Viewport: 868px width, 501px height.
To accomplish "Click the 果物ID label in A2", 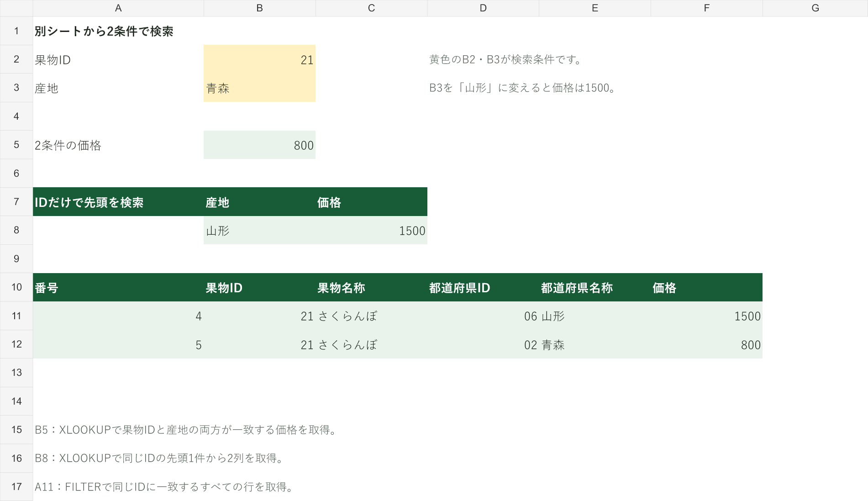I will (x=53, y=60).
